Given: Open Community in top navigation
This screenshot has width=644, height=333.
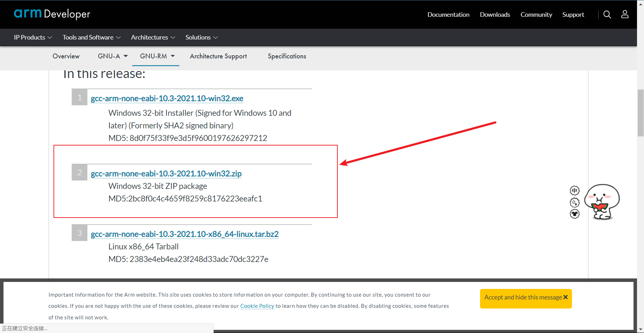Looking at the screenshot, I should (536, 15).
